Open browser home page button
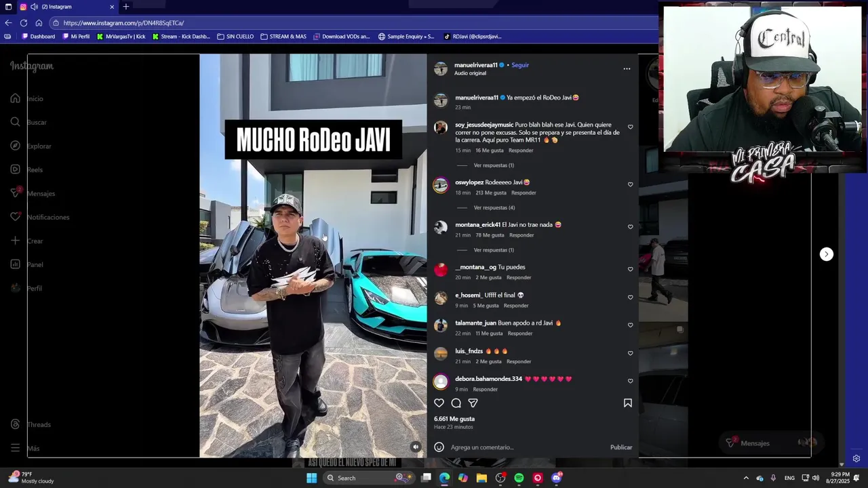The image size is (868, 488). click(x=39, y=22)
